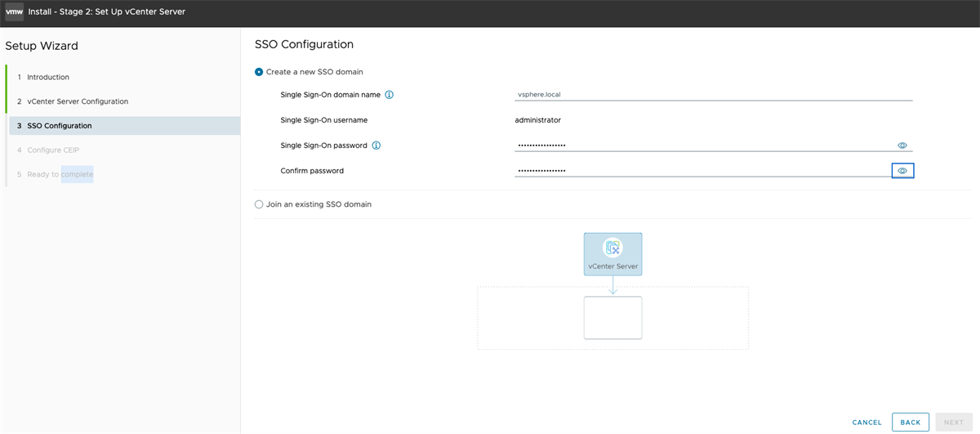Image resolution: width=980 pixels, height=434 pixels.
Task: Click the empty box below vCenter Server
Action: 612,317
